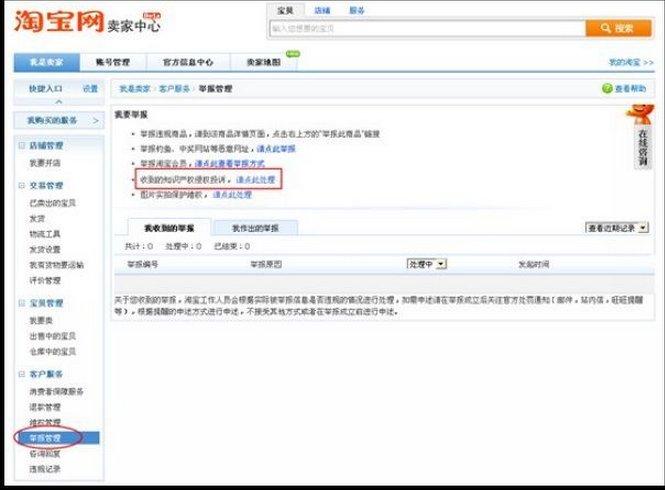Image resolution: width=665 pixels, height=490 pixels.
Task: Open 我要开店 in sidebar
Action: (x=45, y=163)
